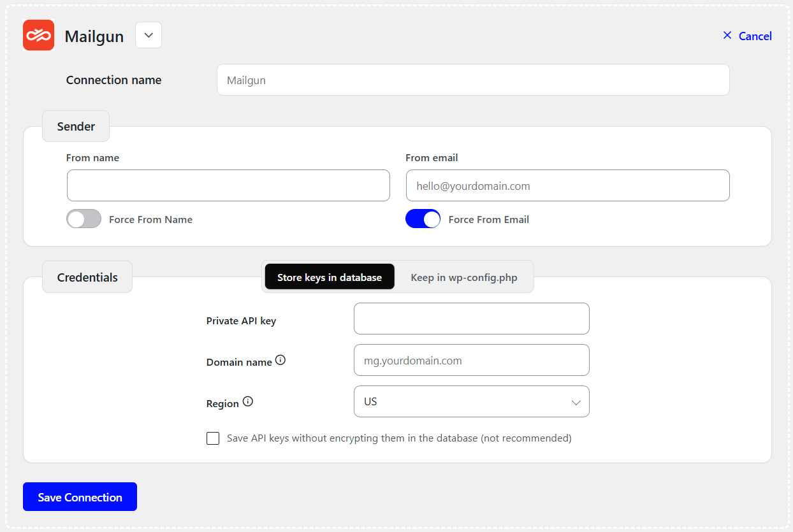793x532 pixels.
Task: Click the From name input
Action: (x=228, y=185)
